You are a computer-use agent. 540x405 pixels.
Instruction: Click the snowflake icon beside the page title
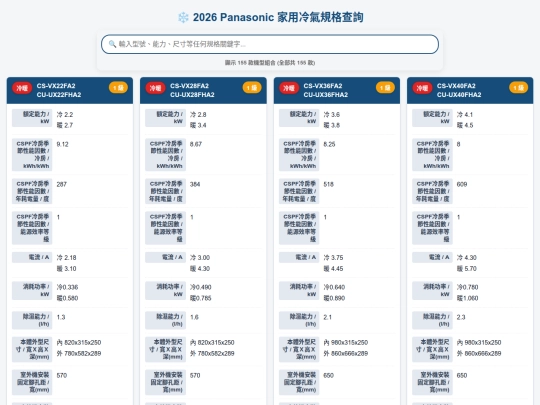click(183, 18)
